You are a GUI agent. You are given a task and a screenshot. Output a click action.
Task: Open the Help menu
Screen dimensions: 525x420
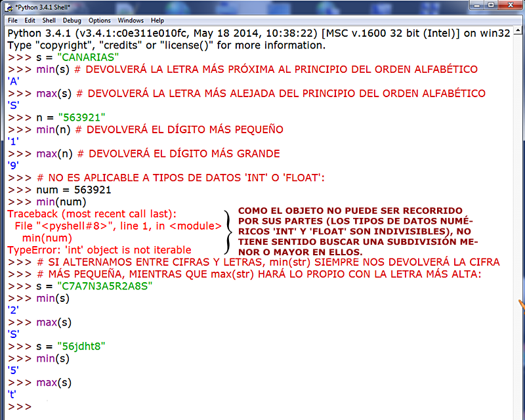point(157,20)
